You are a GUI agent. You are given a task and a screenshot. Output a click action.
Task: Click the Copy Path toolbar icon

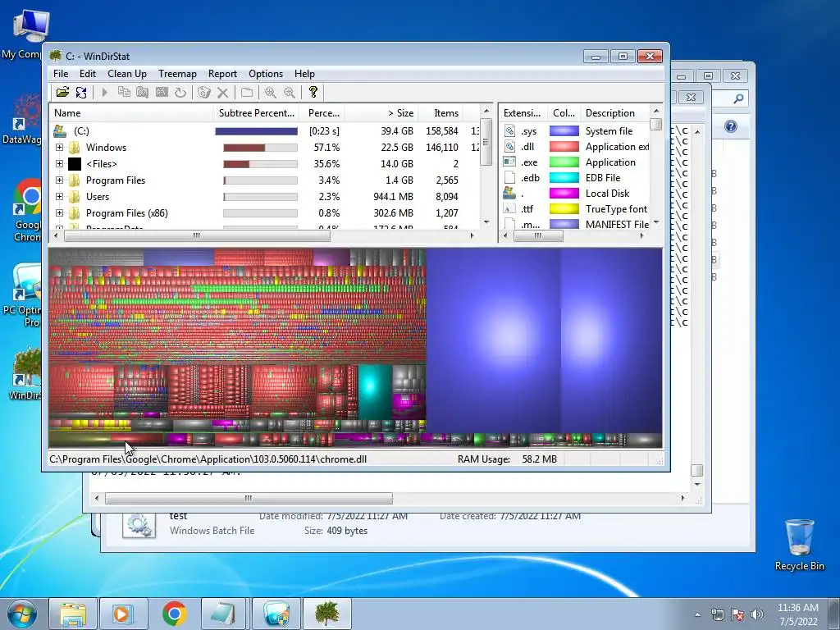click(x=124, y=92)
